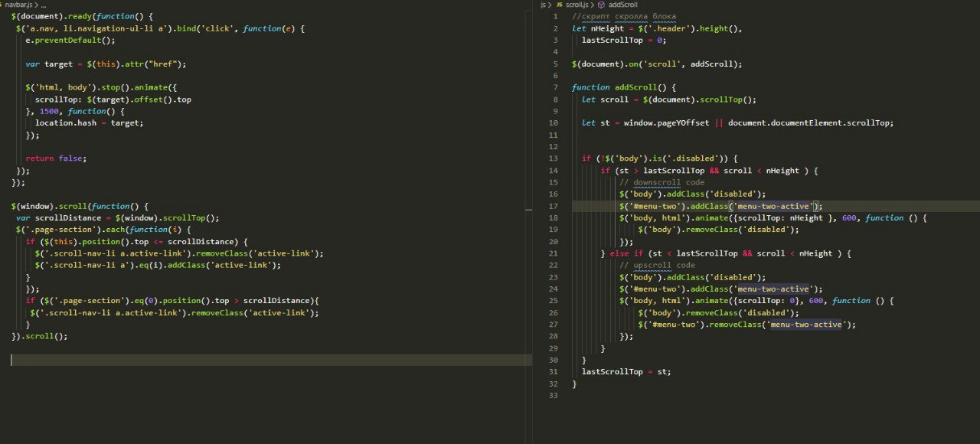Click the '// upscroll code' comment
980x444 pixels.
[x=657, y=265]
